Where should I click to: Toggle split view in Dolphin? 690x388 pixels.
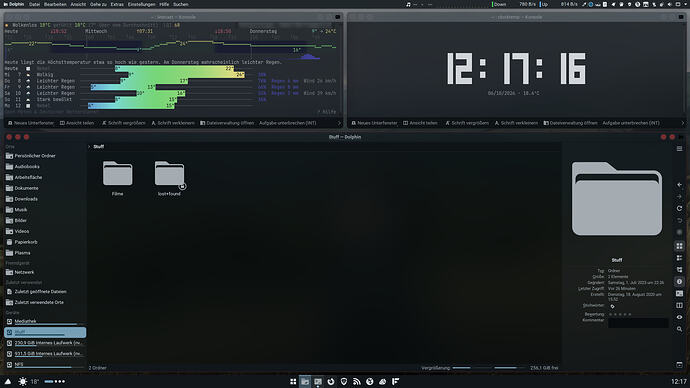tap(679, 305)
